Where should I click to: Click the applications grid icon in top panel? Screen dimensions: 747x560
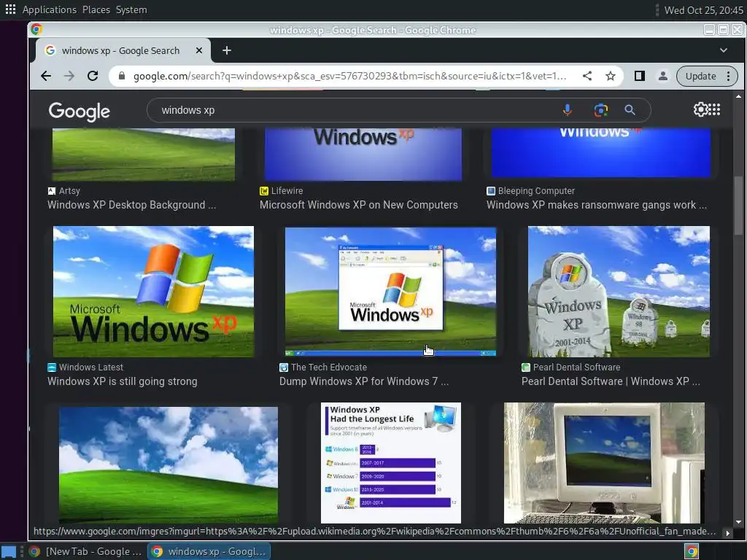tap(10, 9)
